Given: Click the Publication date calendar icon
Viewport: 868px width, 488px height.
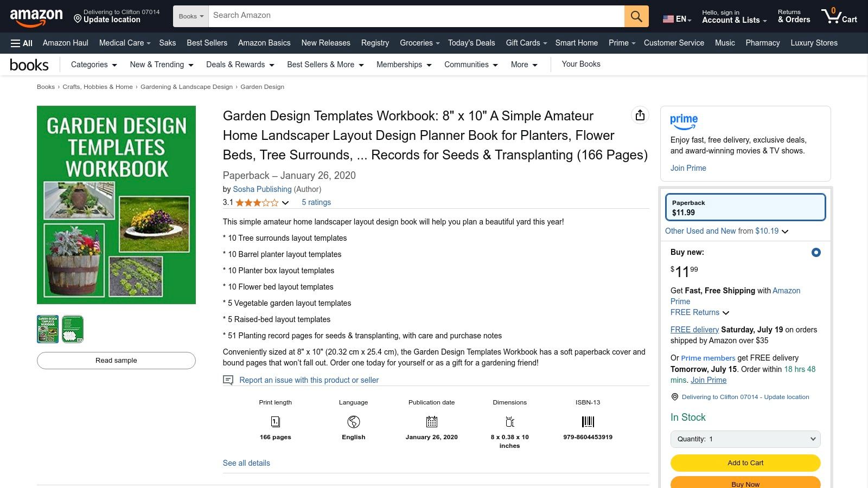Looking at the screenshot, I should [x=432, y=422].
